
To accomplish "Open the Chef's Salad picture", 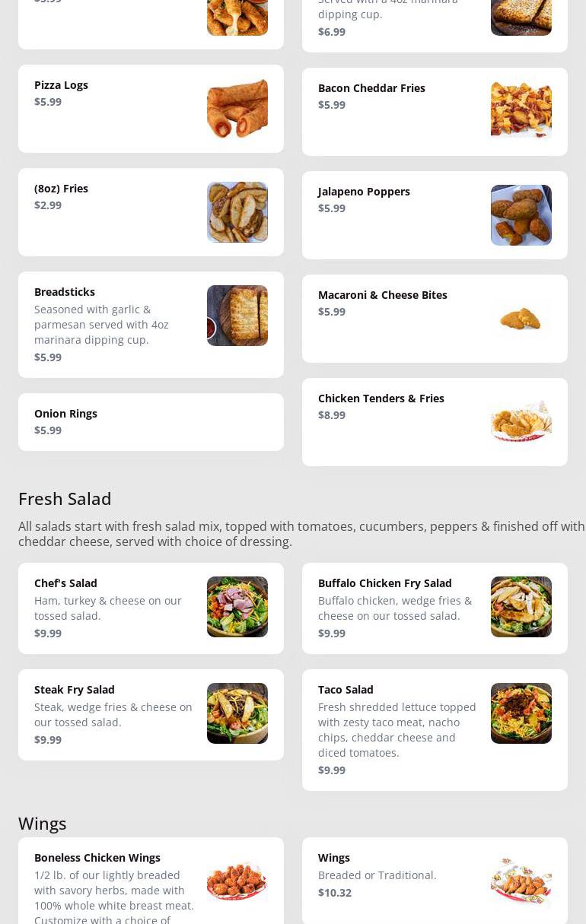I will (x=237, y=607).
